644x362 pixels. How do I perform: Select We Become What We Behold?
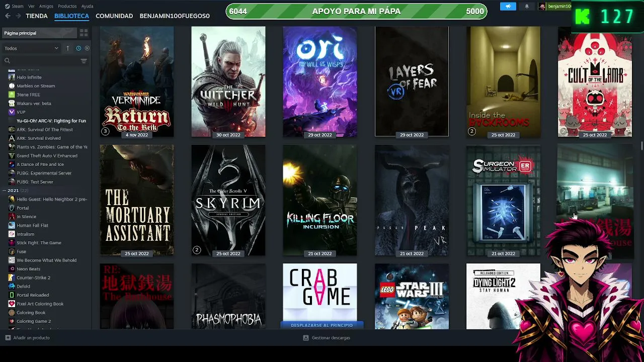pyautogui.click(x=46, y=260)
